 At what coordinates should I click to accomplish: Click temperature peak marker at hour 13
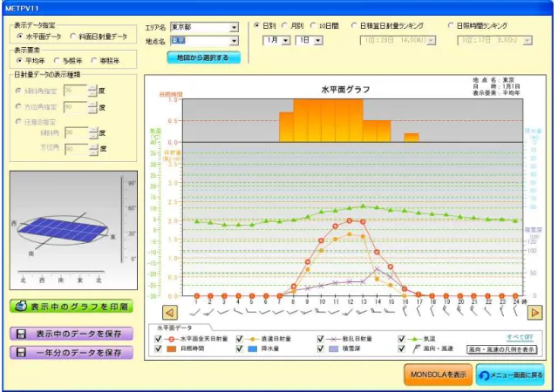(x=363, y=206)
